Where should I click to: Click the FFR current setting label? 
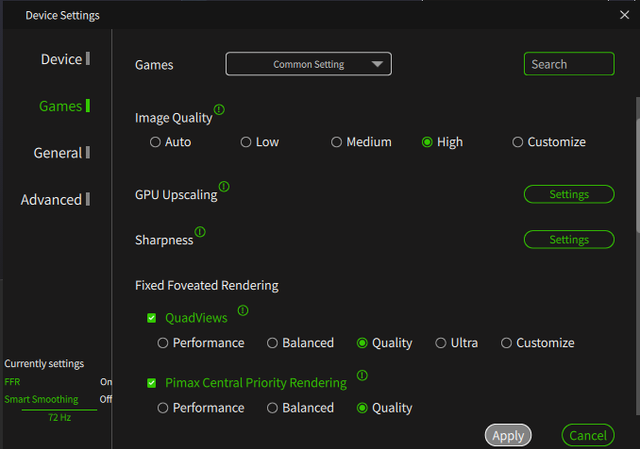point(12,382)
